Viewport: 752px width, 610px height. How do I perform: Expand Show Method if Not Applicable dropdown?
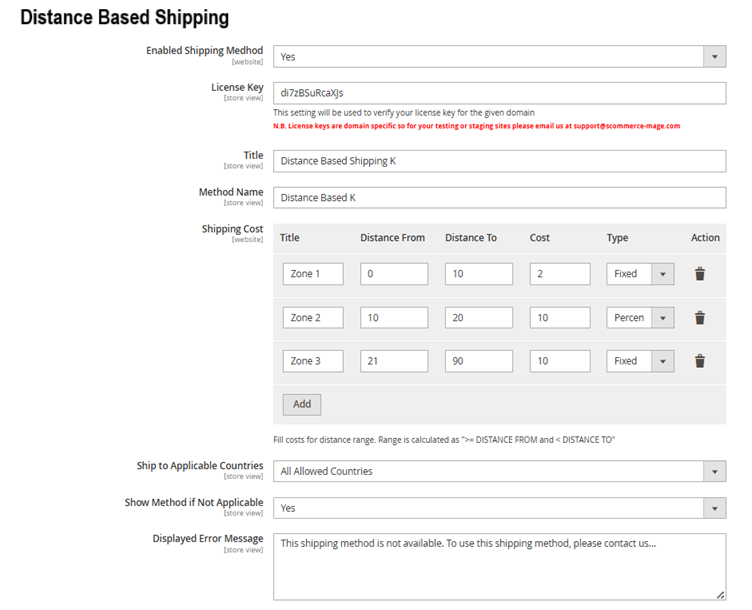[x=499, y=508]
